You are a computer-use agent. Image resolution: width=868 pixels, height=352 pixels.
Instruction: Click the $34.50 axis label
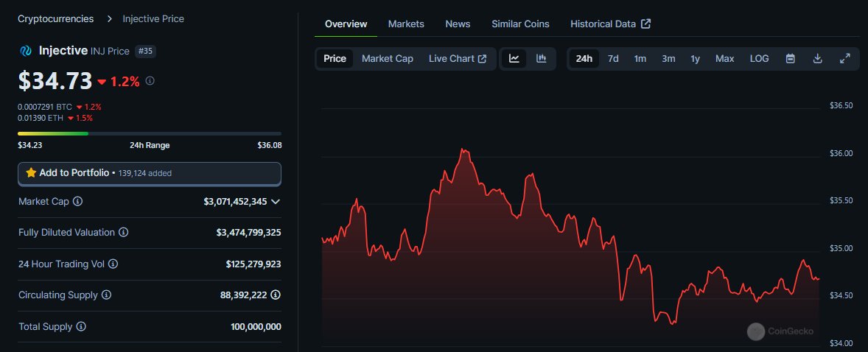pos(840,295)
